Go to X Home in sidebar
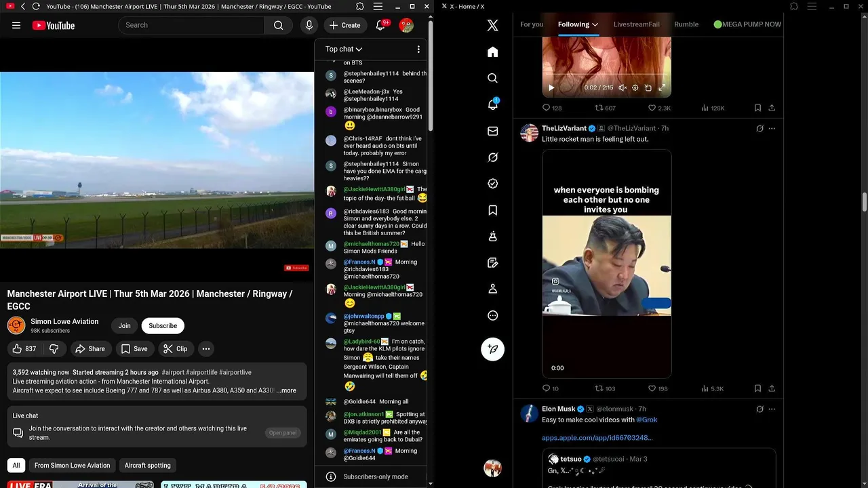868x488 pixels. [493, 52]
